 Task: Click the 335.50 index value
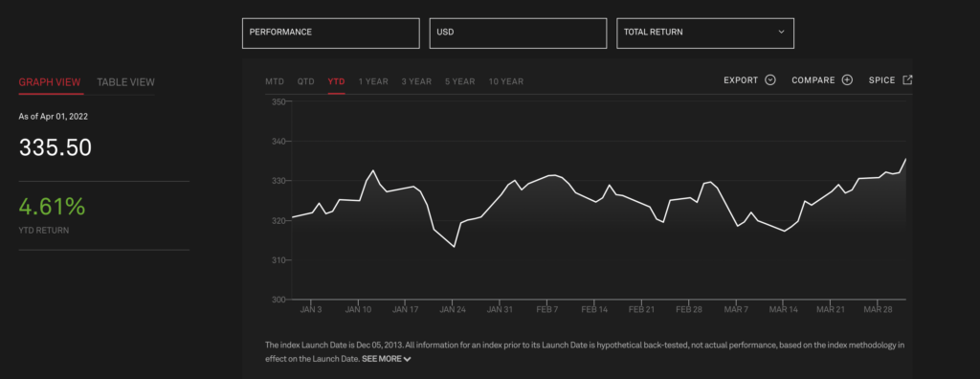[55, 148]
